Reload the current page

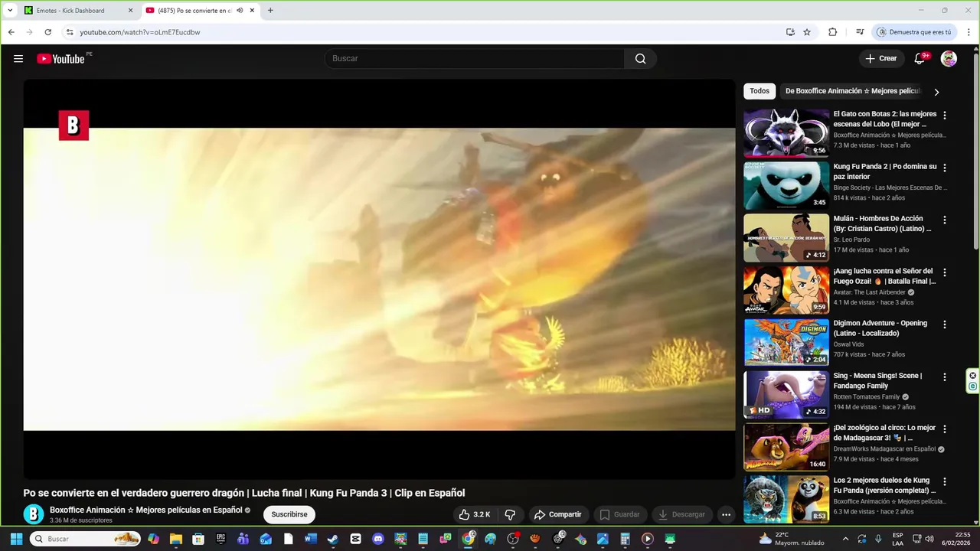(47, 32)
